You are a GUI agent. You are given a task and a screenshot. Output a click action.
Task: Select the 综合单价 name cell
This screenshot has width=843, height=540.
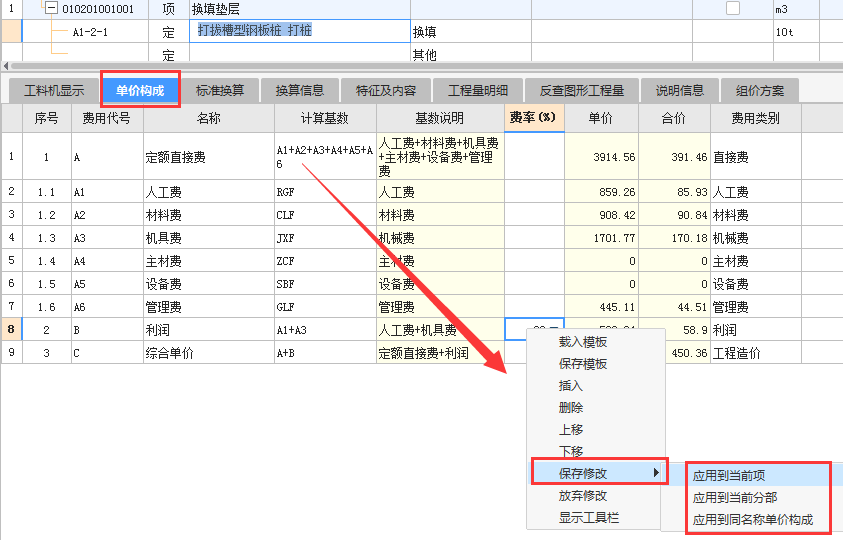pos(209,353)
